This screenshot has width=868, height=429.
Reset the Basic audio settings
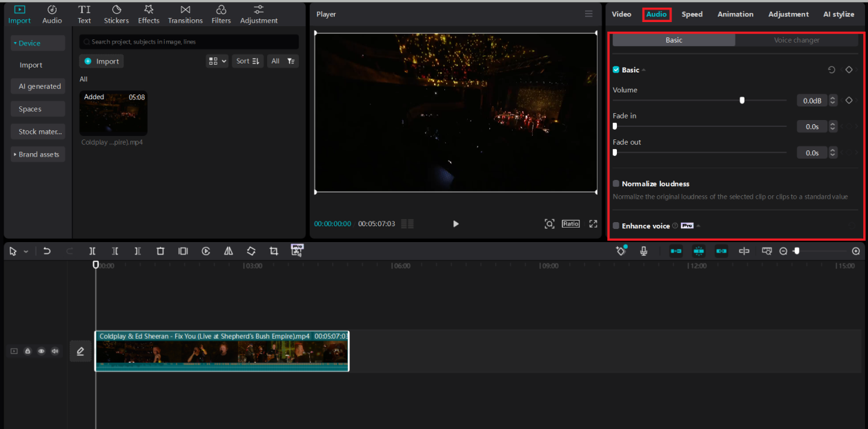tap(832, 70)
